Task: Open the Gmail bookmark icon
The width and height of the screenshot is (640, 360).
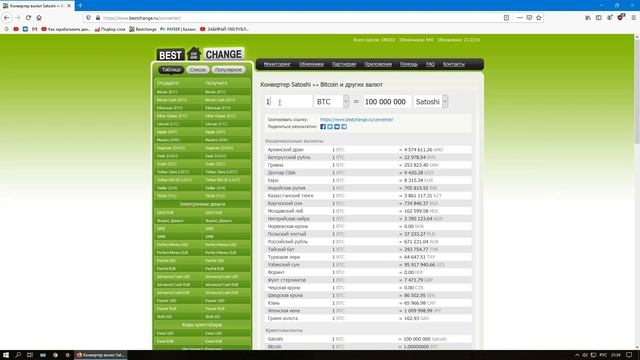Action: point(35,29)
